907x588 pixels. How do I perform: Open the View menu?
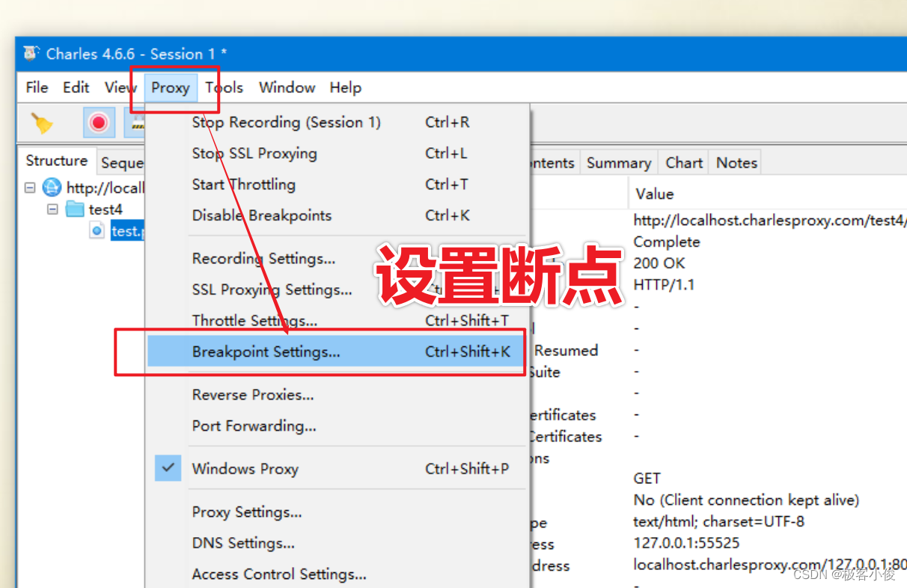point(120,88)
